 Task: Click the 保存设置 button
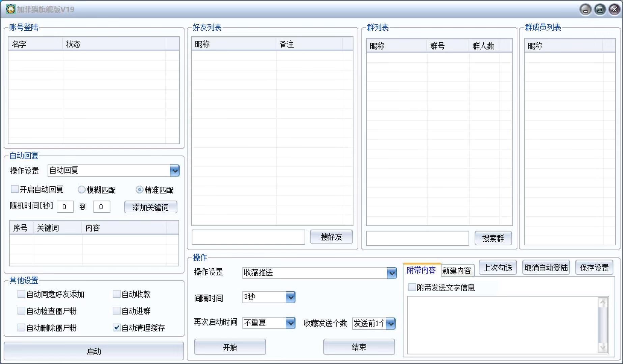coord(594,268)
